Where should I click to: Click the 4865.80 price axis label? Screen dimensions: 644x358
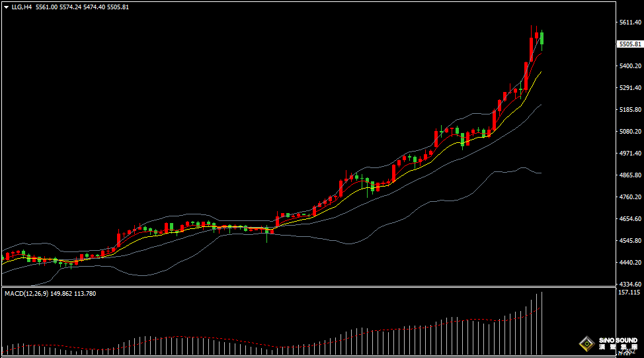tap(629, 175)
